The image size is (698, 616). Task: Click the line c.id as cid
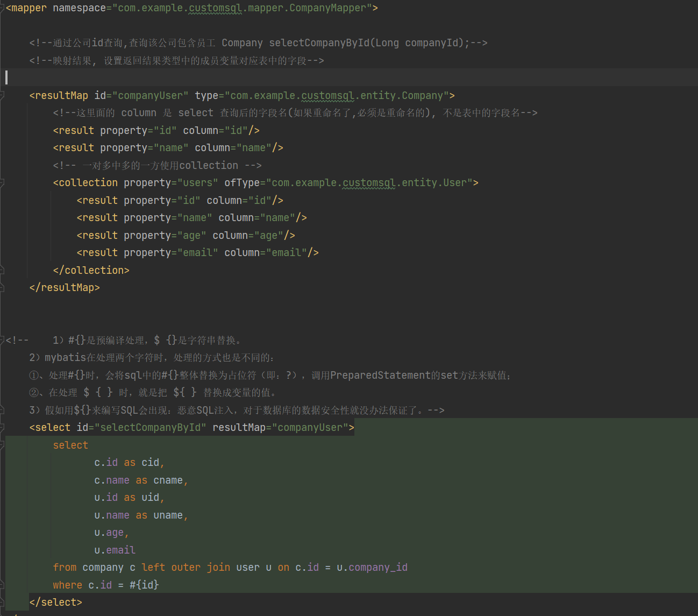[129, 463]
